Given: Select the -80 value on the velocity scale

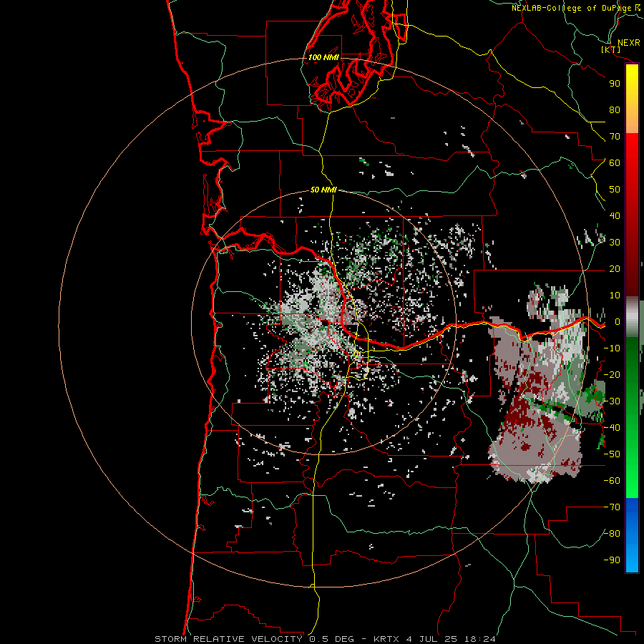Looking at the screenshot, I should click(x=612, y=534).
